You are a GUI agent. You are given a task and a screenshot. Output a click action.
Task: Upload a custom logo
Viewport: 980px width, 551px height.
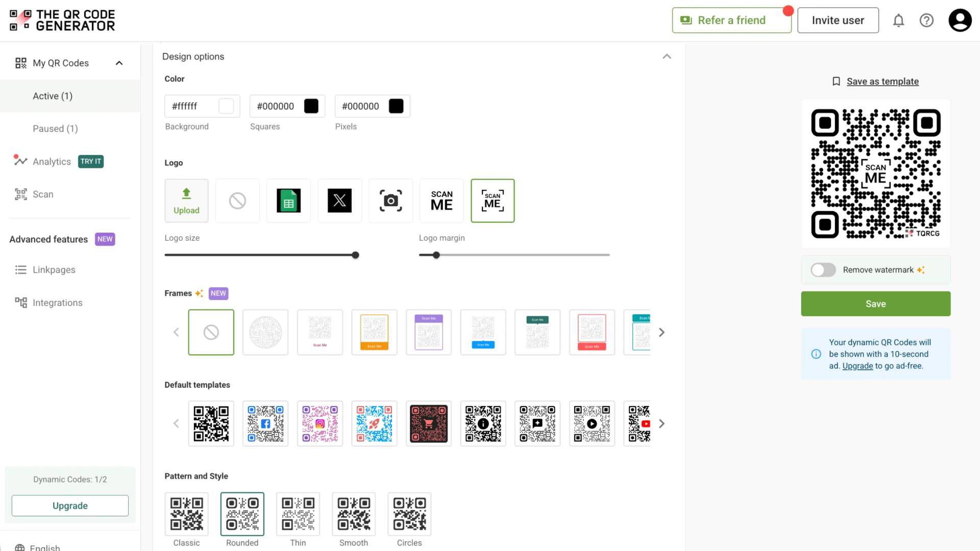tap(186, 201)
